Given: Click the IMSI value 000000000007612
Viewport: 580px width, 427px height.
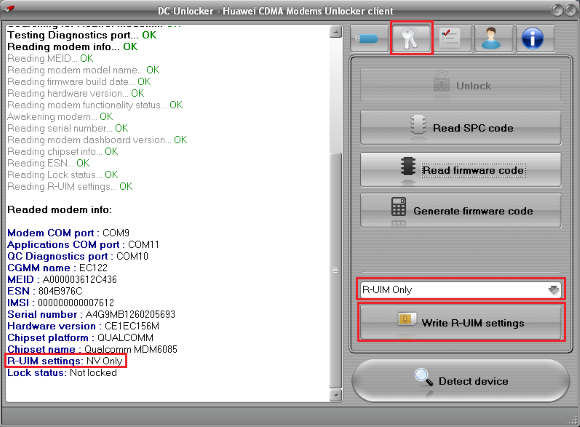Looking at the screenshot, I should pos(76,303).
